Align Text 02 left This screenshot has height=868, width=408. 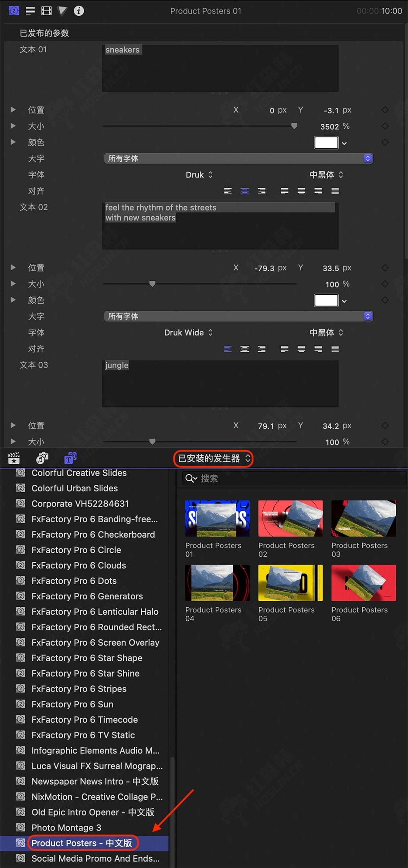pos(228,349)
